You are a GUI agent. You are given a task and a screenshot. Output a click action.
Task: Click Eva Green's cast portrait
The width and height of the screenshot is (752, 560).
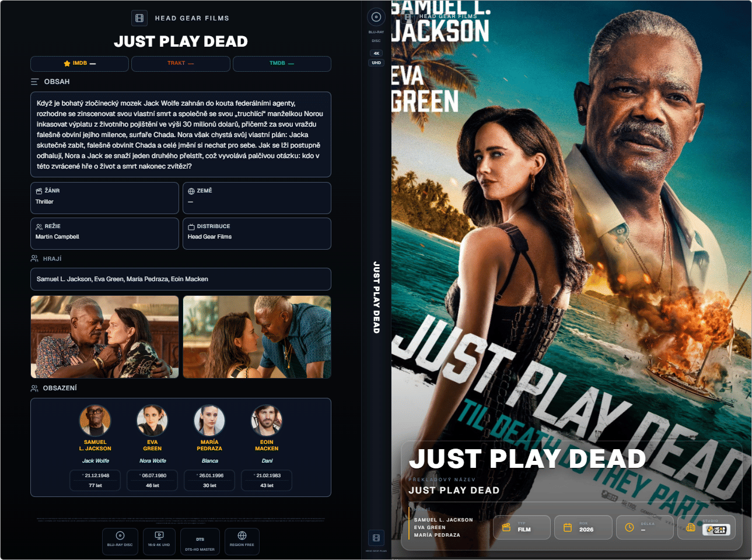point(152,421)
